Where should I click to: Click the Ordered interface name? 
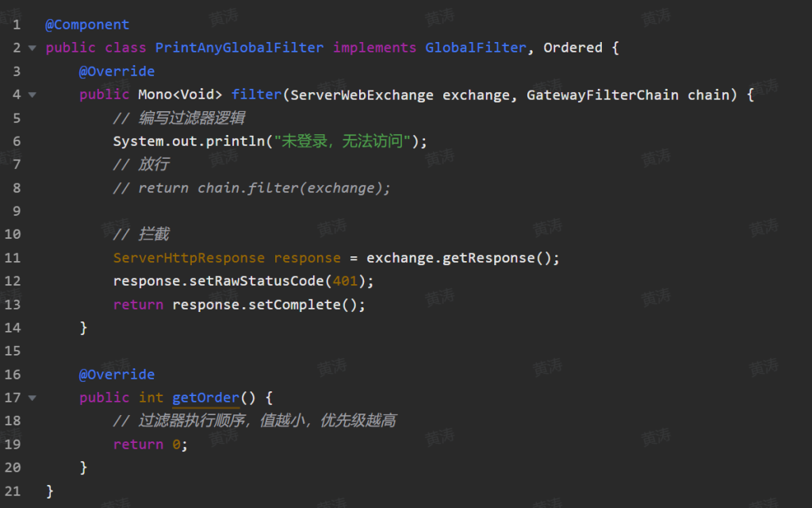[x=573, y=48]
